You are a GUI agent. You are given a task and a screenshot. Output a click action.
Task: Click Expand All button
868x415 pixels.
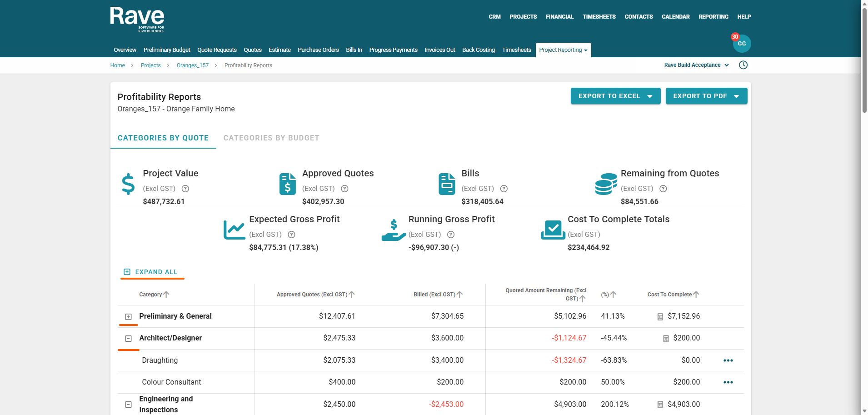[151, 272]
